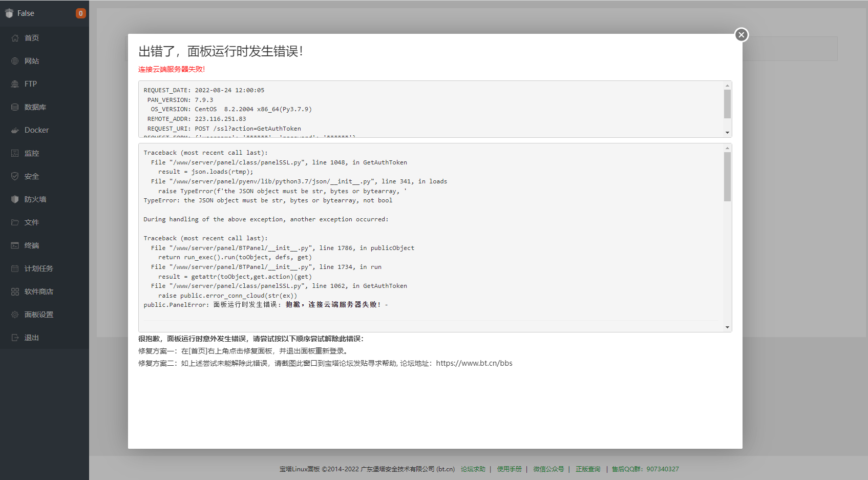The height and width of the screenshot is (480, 868).
Task: Click scrollbar thumb in traceback box
Action: click(x=727, y=176)
